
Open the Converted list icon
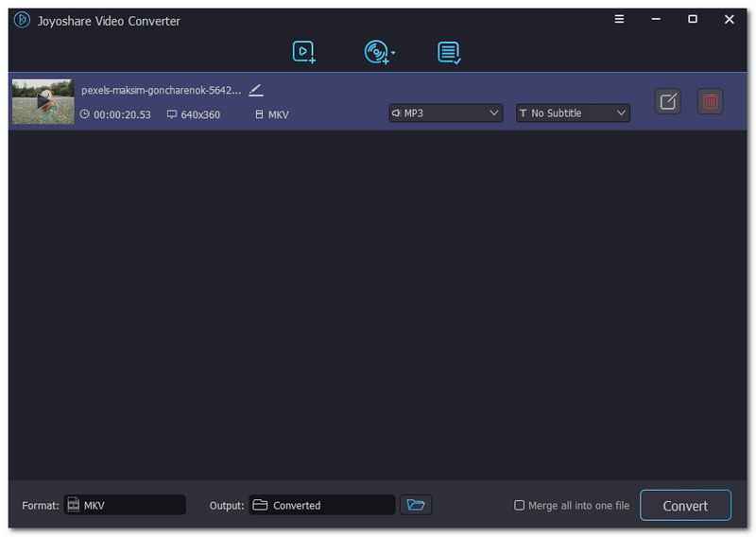pos(449,52)
